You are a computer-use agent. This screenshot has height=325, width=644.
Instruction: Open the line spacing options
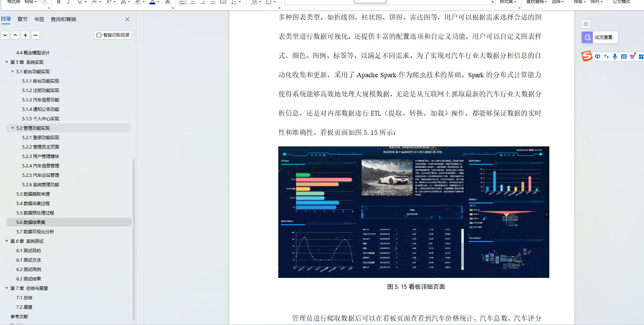coord(234,2)
